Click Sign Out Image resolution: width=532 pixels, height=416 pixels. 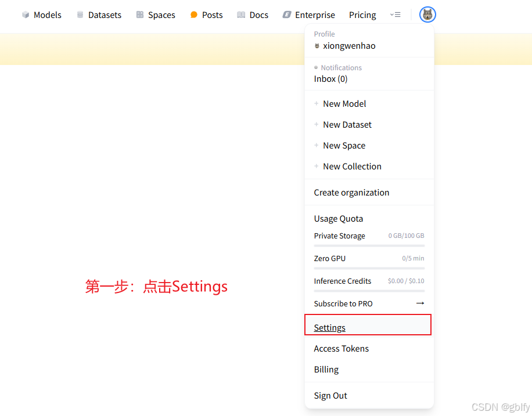click(x=330, y=396)
